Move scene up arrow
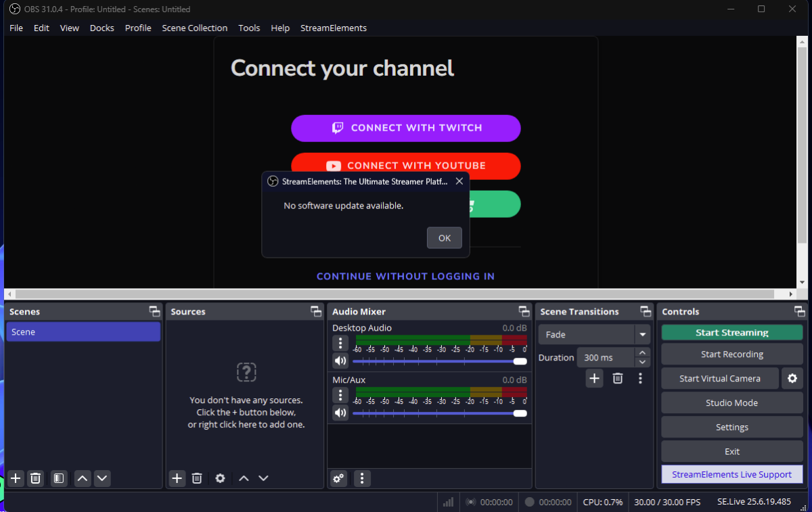The height and width of the screenshot is (512, 812). [x=83, y=478]
